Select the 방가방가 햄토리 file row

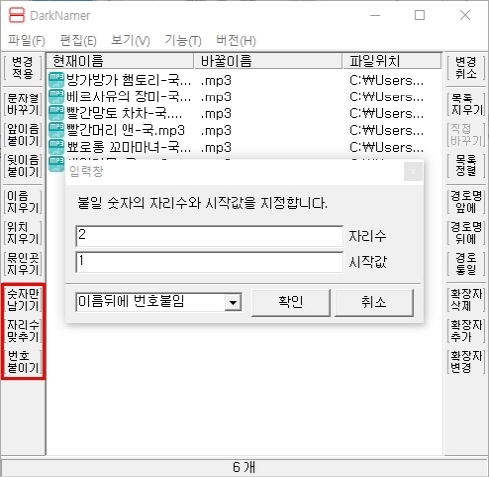pos(244,80)
